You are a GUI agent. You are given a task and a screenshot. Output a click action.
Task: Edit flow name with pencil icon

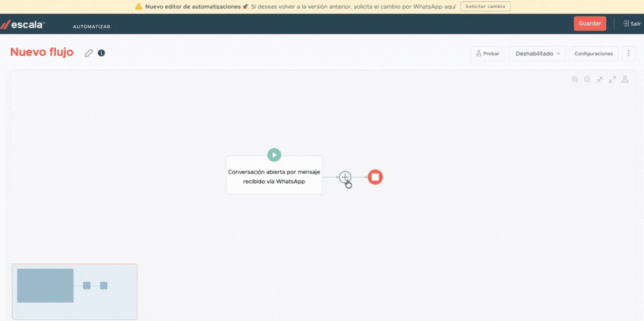tap(89, 53)
